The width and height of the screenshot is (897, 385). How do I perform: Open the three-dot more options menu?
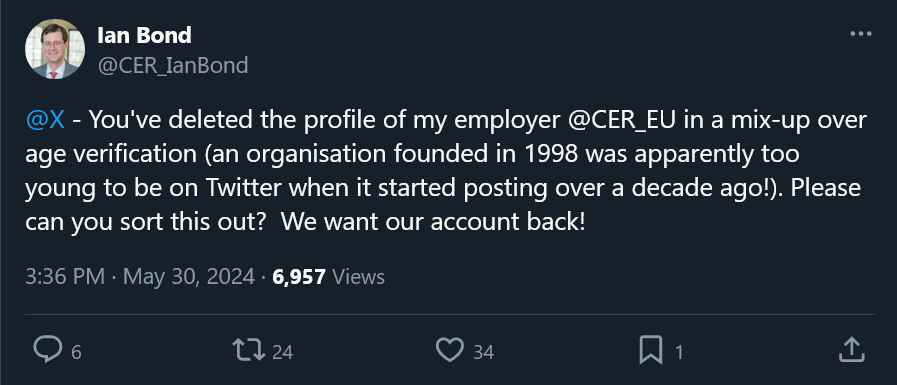[x=861, y=34]
